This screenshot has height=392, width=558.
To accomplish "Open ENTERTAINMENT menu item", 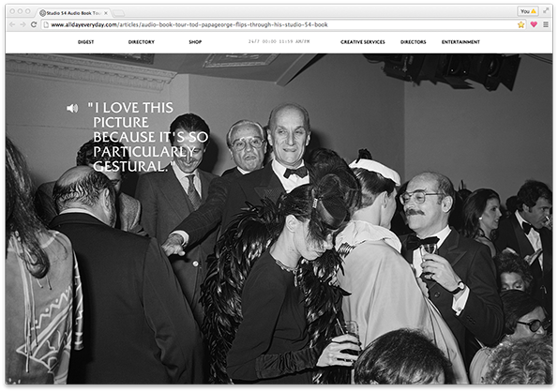I will coord(460,42).
